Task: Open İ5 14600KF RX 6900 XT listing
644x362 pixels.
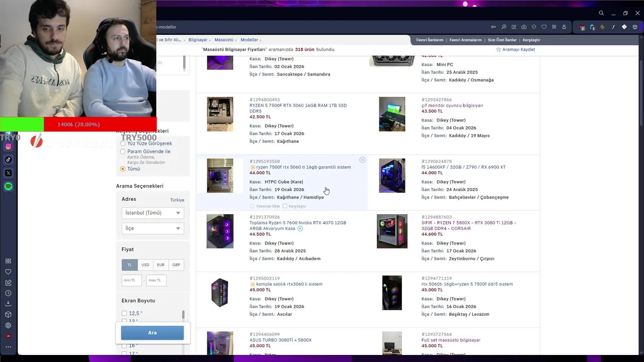Action: [x=463, y=167]
